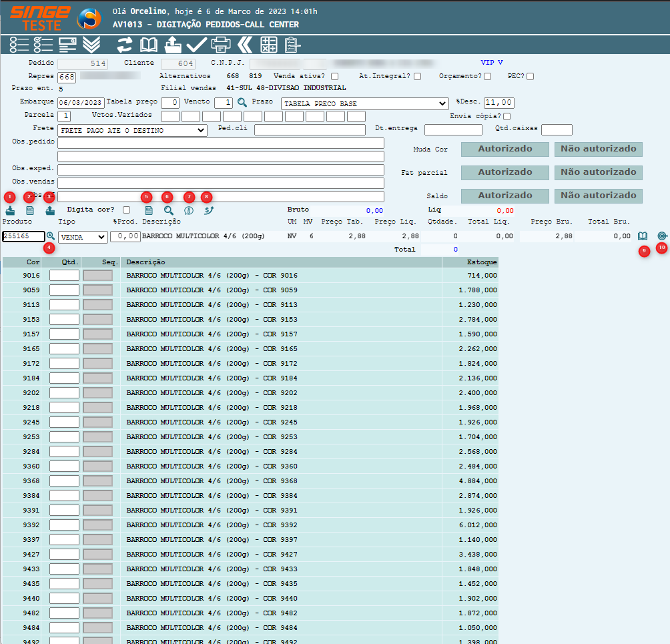
Task: Click the double left chevron back icon
Action: click(x=245, y=45)
